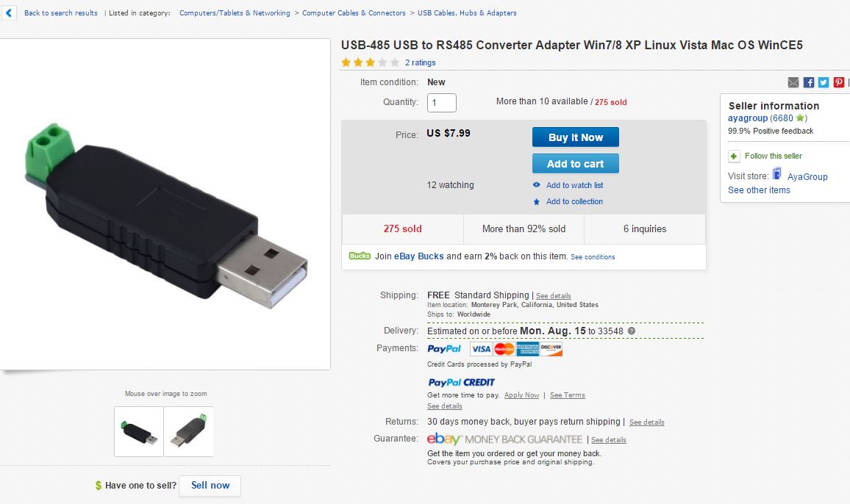Screen dimensions: 850x504
Task: Open ayagroup seller profile link
Action: [748, 118]
